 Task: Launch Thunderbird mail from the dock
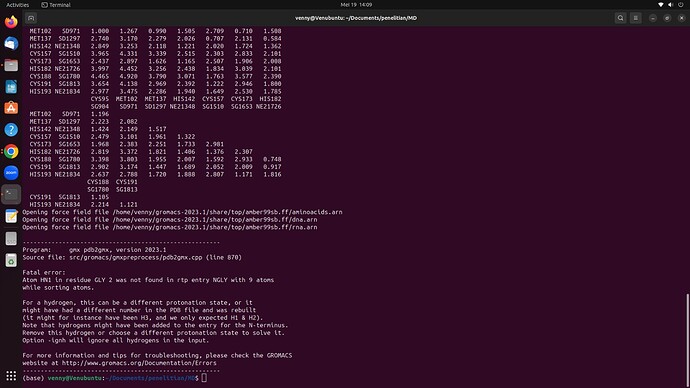pyautogui.click(x=11, y=44)
